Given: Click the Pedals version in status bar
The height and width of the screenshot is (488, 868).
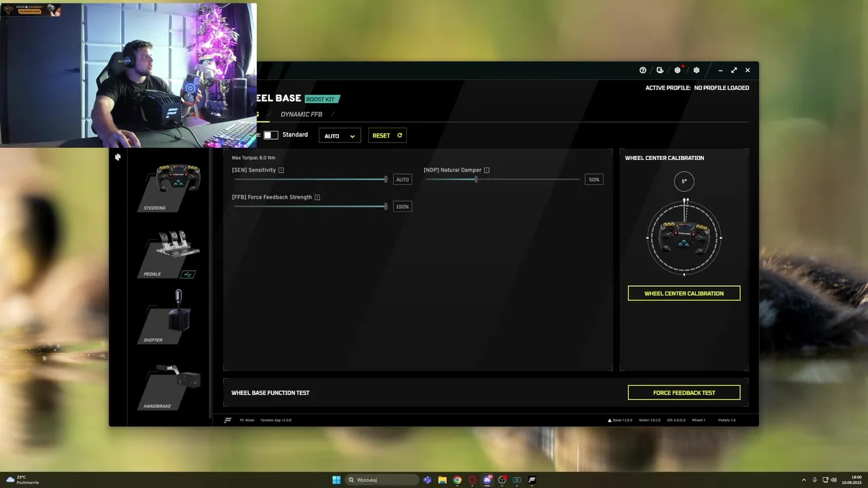Looking at the screenshot, I should (727, 420).
